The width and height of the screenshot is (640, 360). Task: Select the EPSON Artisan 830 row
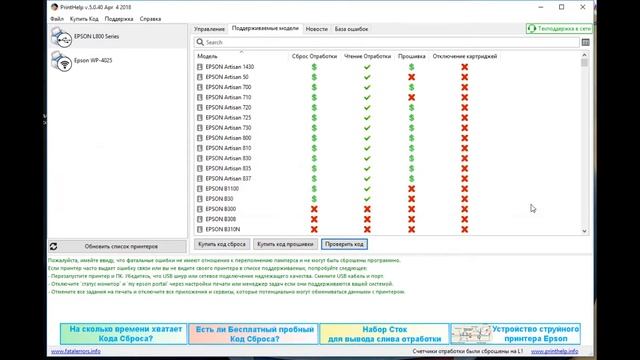[388, 158]
